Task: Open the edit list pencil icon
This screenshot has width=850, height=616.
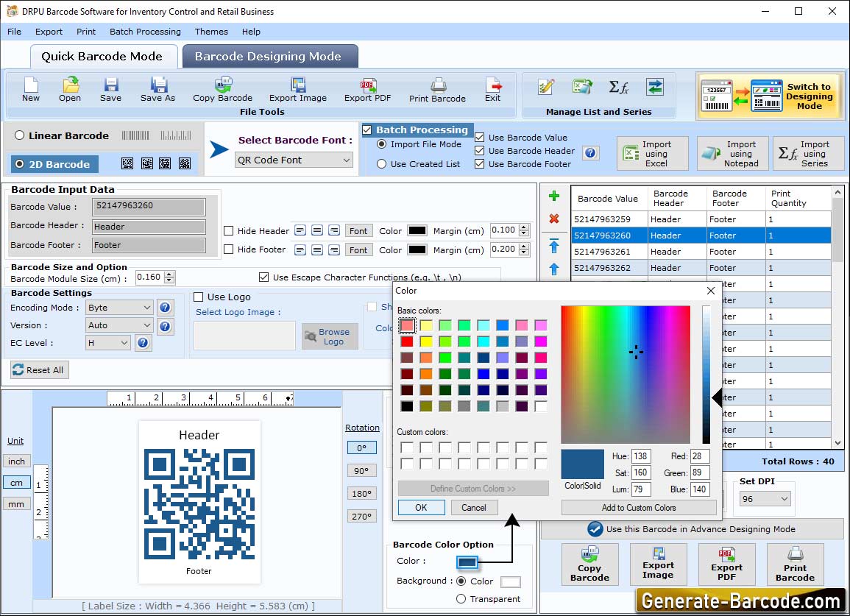Action: [x=546, y=87]
